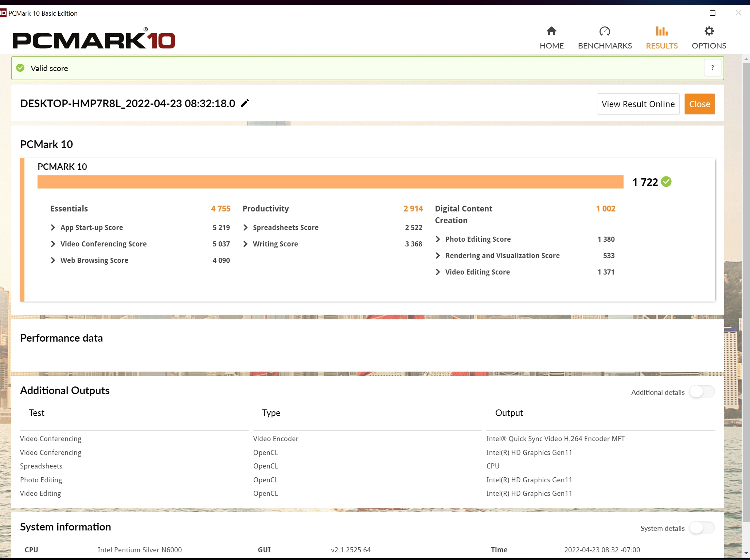Click the vertical scrollbar thumb

[746, 292]
